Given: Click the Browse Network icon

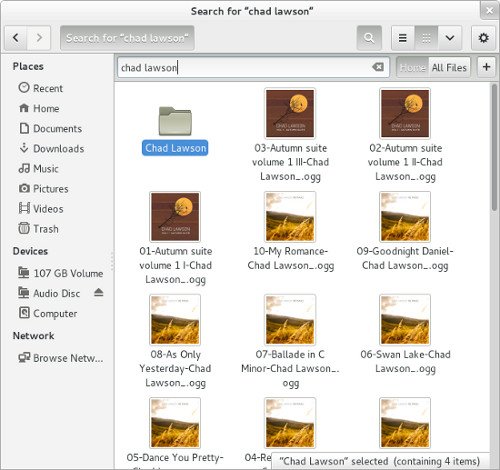Looking at the screenshot, I should tap(24, 357).
